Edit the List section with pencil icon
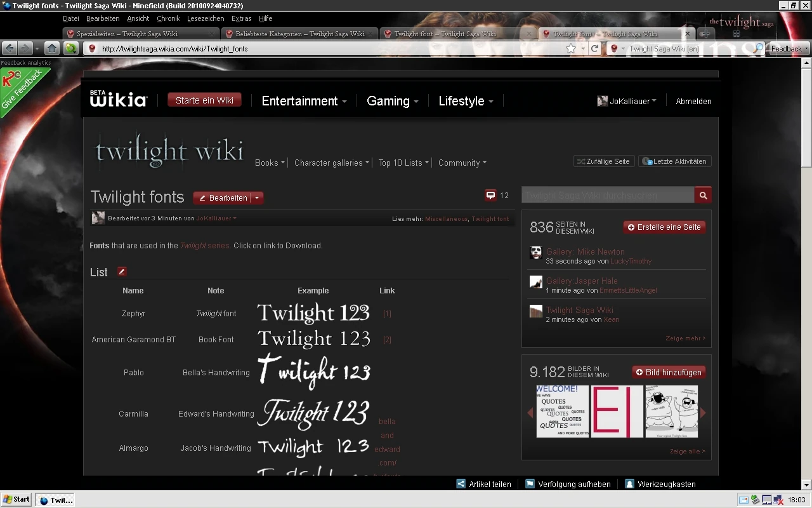 pyautogui.click(x=122, y=272)
